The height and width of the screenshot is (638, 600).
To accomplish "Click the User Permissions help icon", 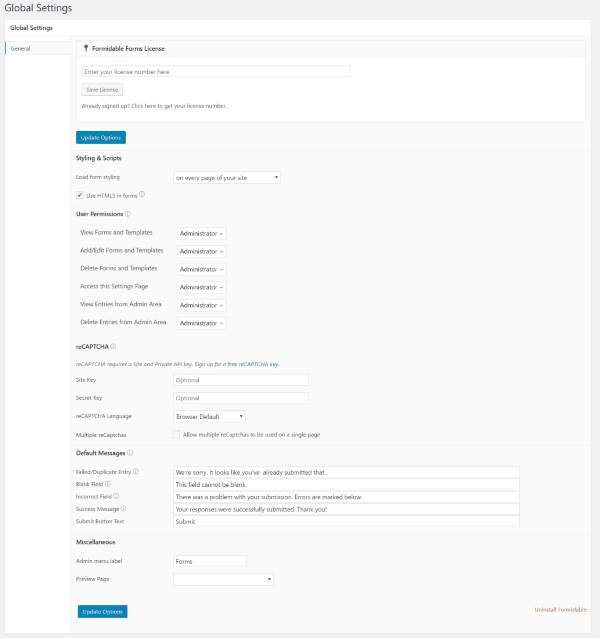I will 128,214.
